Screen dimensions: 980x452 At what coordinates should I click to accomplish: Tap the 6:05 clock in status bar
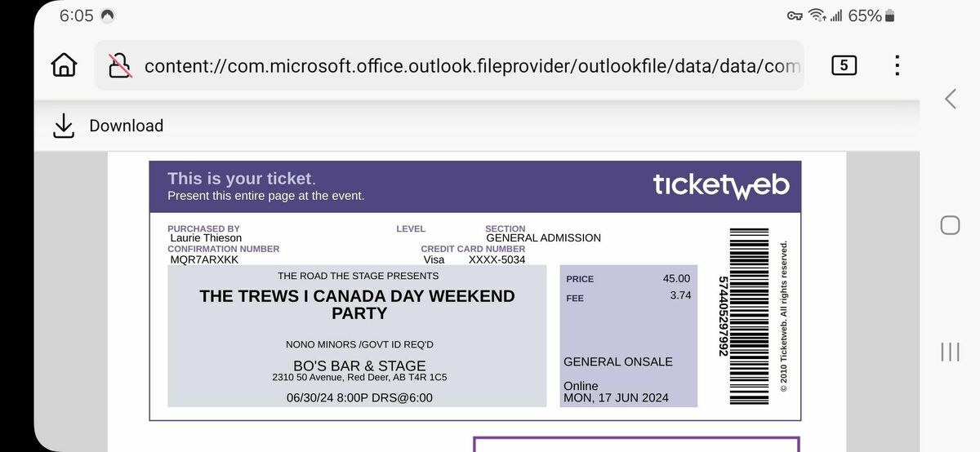click(x=77, y=16)
